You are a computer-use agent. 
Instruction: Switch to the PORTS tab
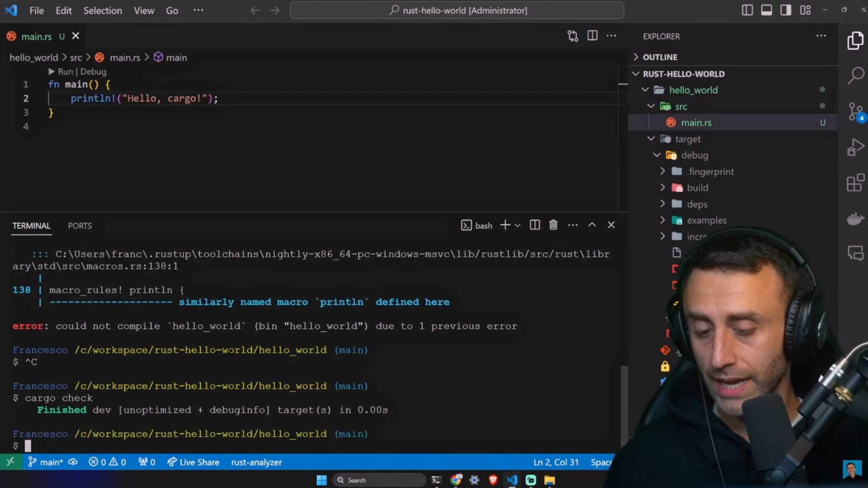click(x=80, y=225)
